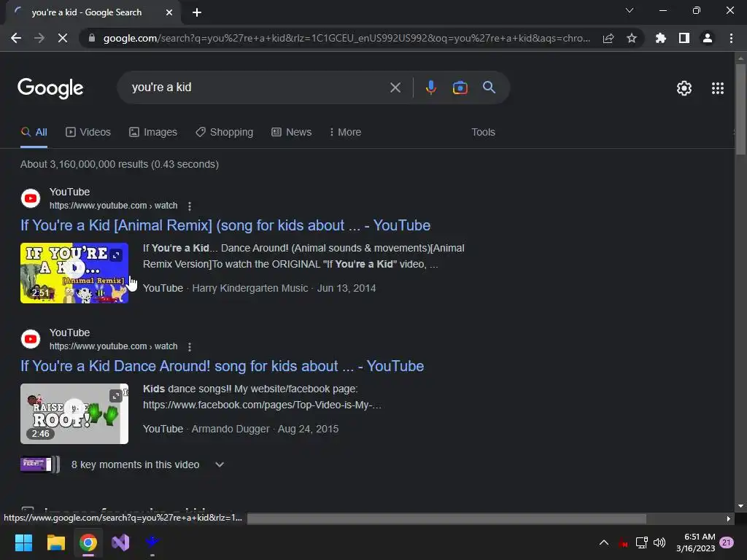
Task: Open File Explorer from the taskbar
Action: [55, 542]
